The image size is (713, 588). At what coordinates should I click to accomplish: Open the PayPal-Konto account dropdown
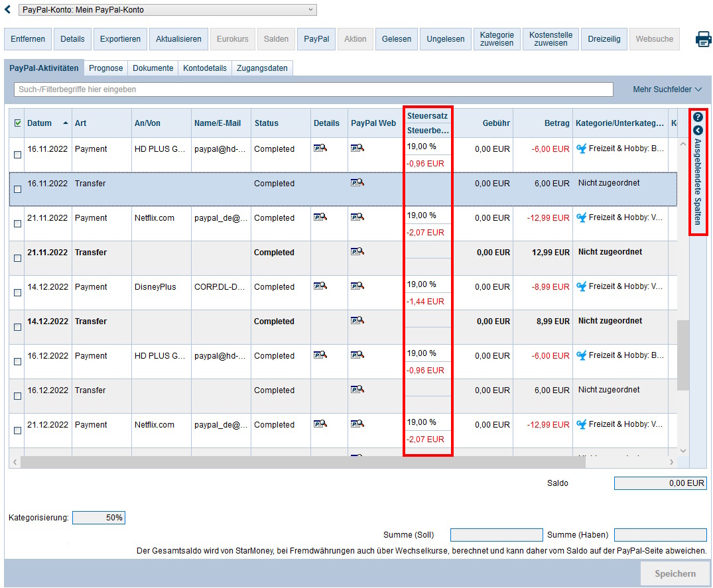click(166, 10)
